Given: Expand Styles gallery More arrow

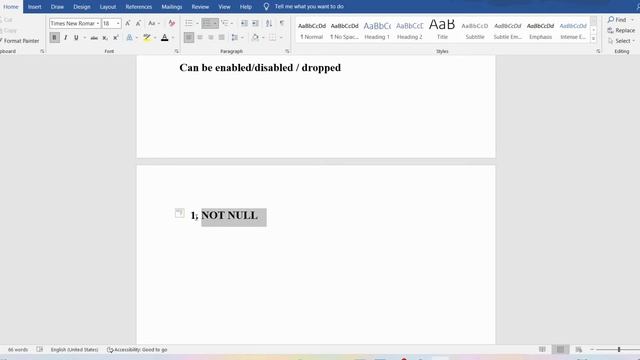Looking at the screenshot, I should [x=593, y=39].
